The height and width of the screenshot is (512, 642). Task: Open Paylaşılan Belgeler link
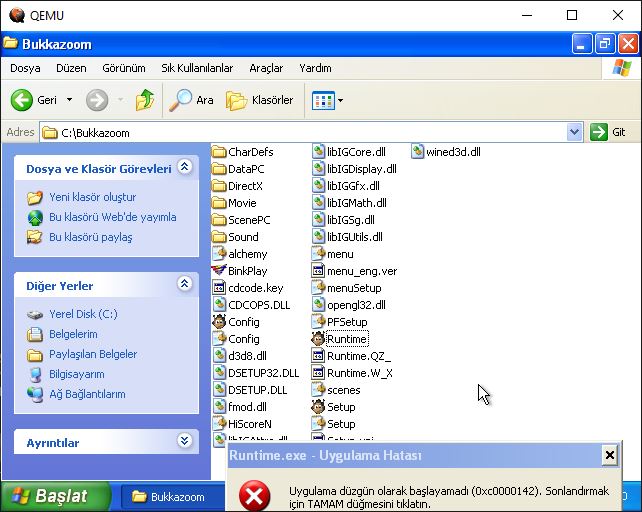point(93,354)
